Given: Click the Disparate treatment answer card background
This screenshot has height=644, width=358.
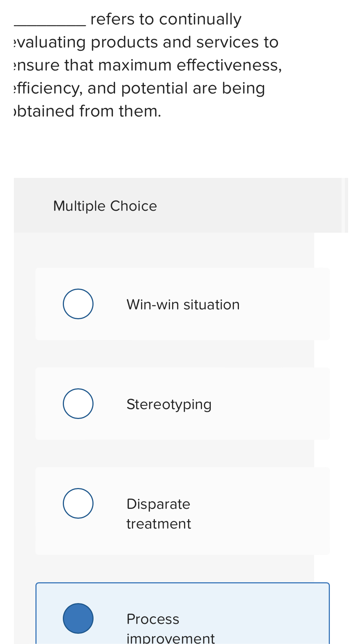Looking at the screenshot, I should coord(183,511).
